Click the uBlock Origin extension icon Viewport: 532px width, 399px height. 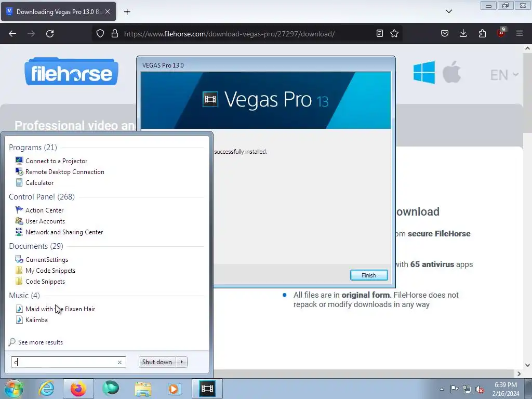click(x=501, y=33)
